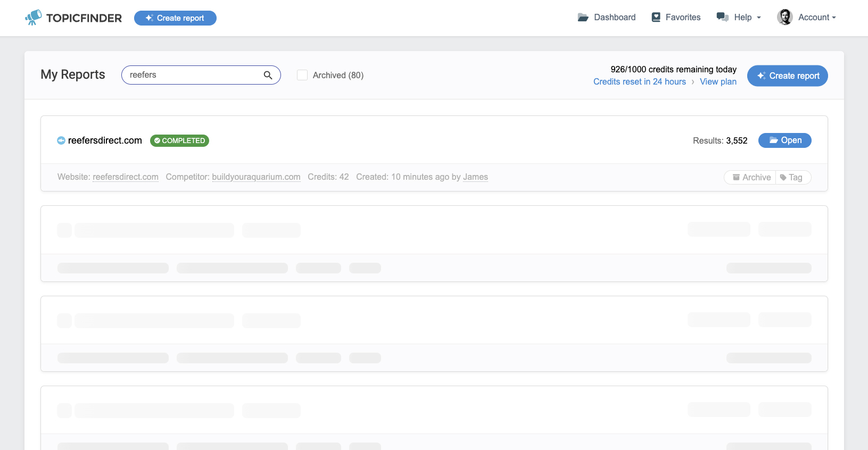Follow the View plan link

pos(718,81)
